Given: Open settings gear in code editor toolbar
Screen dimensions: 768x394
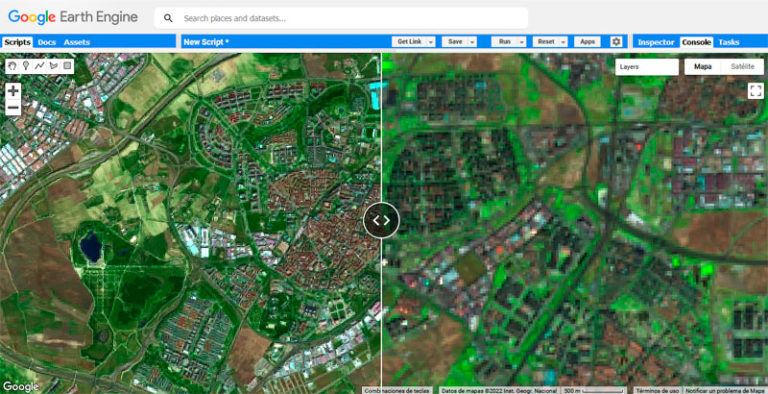Looking at the screenshot, I should coord(616,42).
